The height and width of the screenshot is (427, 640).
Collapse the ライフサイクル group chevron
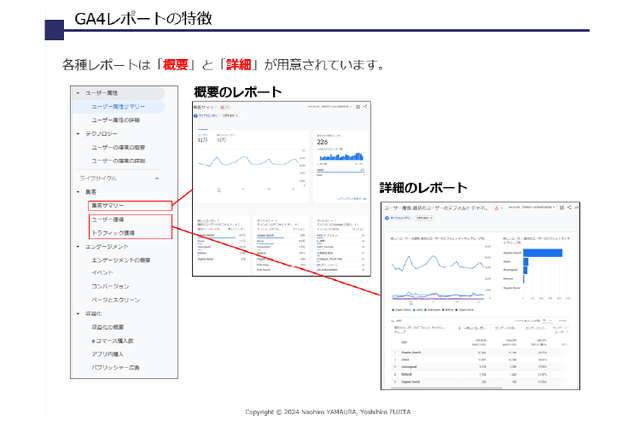[x=157, y=178]
